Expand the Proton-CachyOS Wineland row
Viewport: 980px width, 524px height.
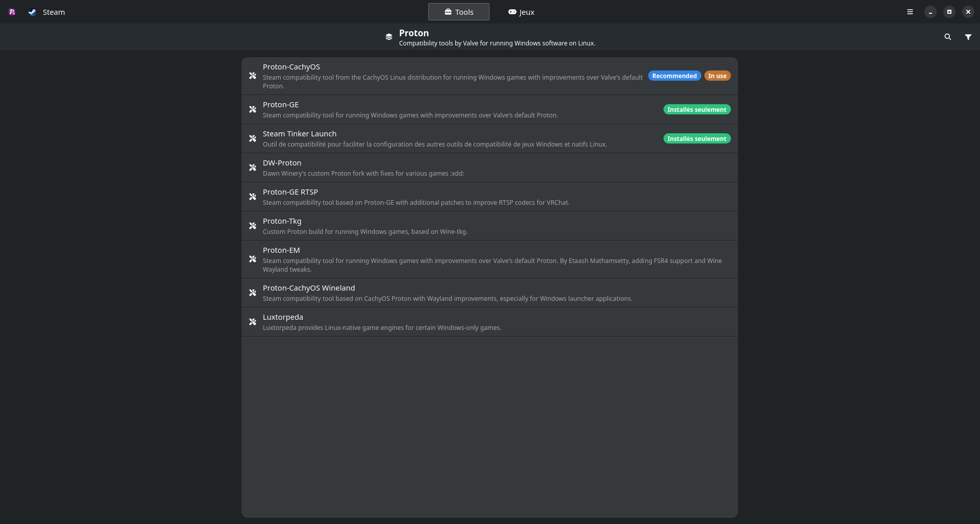click(489, 293)
